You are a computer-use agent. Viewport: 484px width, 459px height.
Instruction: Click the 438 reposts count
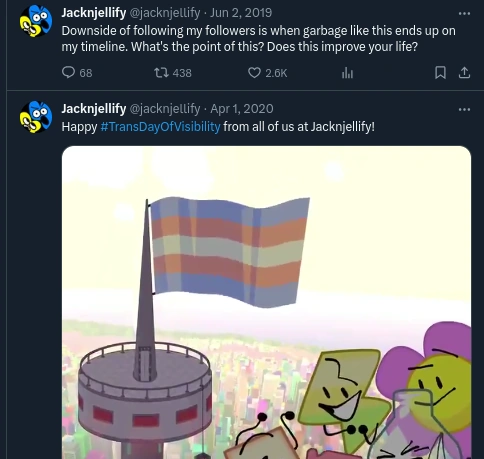pyautogui.click(x=182, y=73)
